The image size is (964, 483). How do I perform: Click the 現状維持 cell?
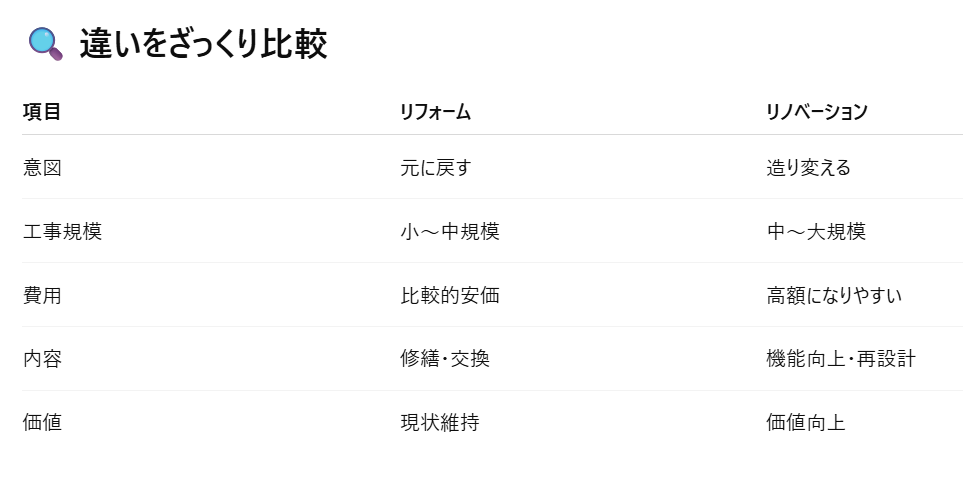[440, 422]
